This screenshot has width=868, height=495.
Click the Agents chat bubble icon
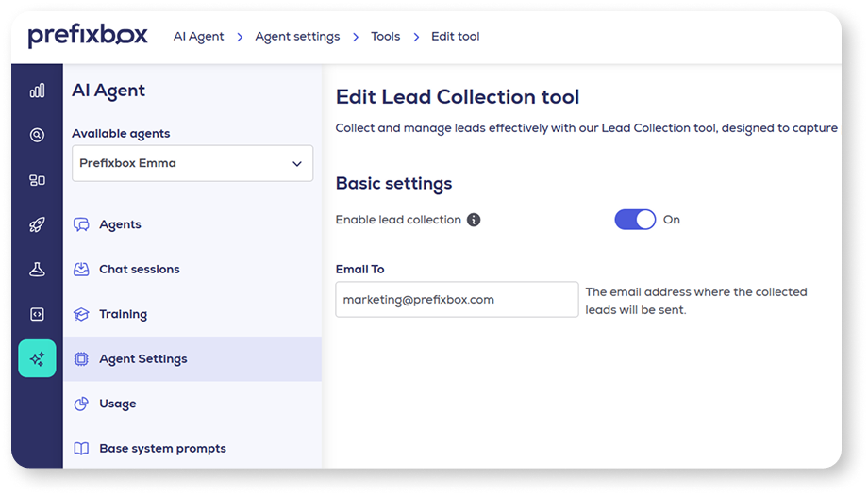81,224
